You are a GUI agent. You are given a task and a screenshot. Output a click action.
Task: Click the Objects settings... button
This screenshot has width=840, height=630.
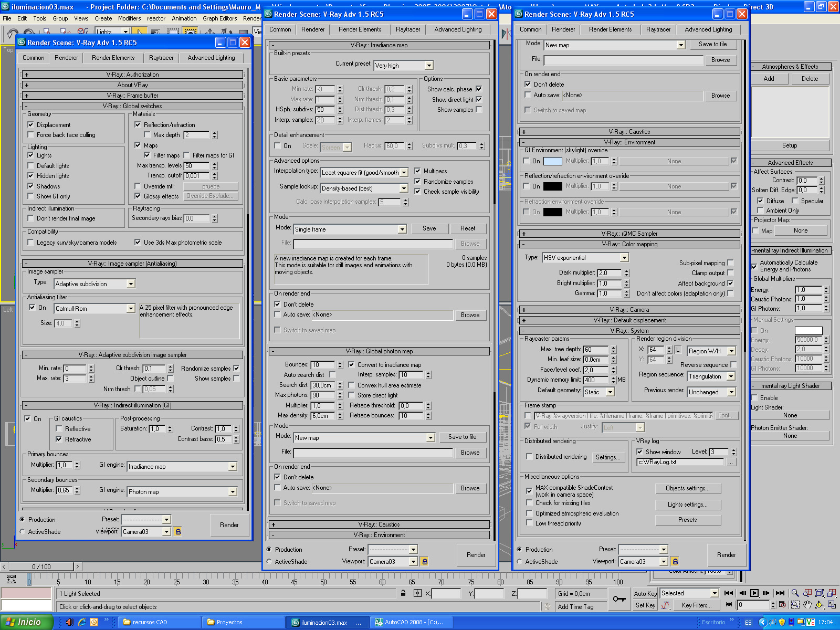688,488
